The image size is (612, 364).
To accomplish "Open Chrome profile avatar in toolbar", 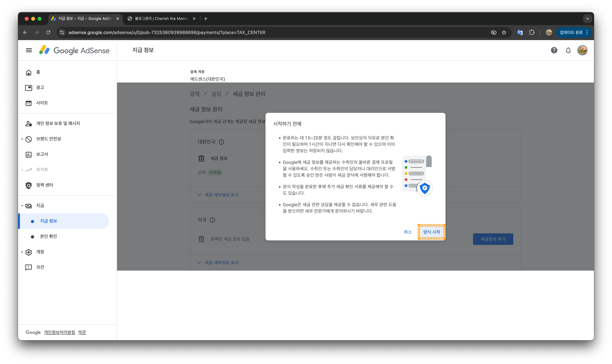I will point(549,32).
